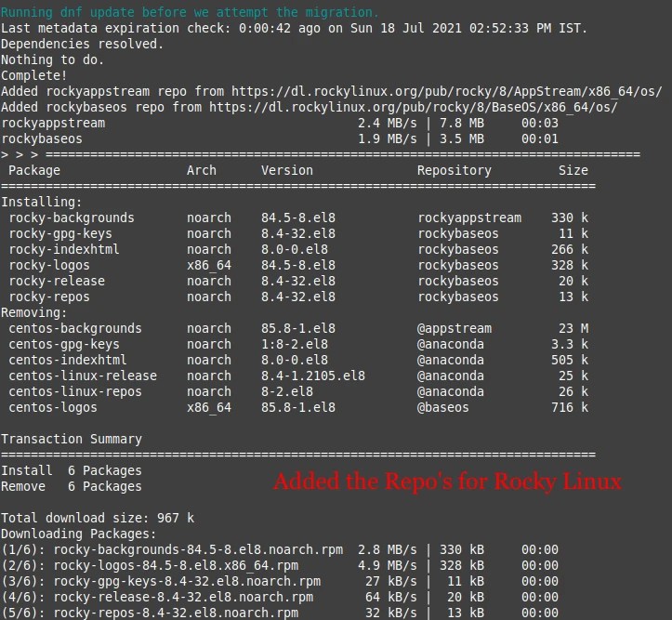
Task: Select centos-linux-repos package name
Action: click(75, 392)
